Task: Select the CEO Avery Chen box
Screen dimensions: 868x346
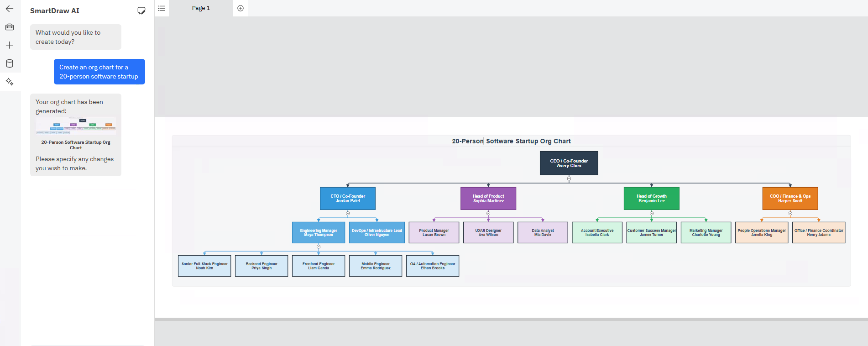Action: coord(569,163)
